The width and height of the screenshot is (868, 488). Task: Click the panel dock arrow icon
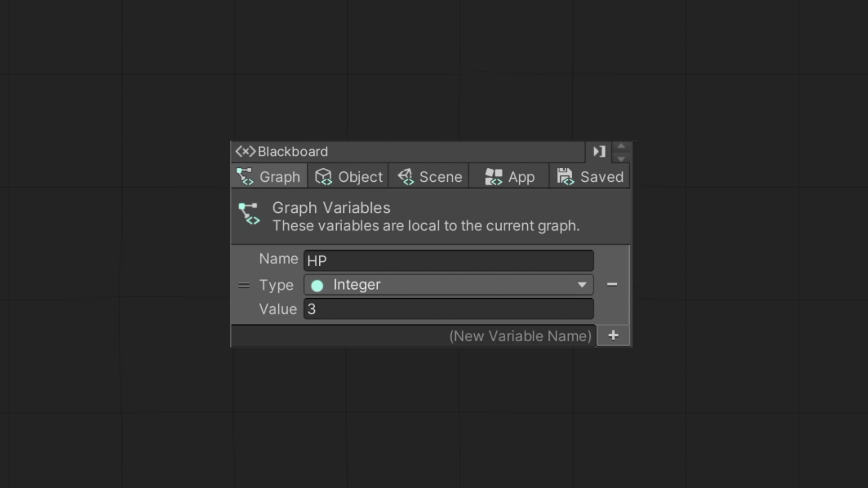click(599, 152)
